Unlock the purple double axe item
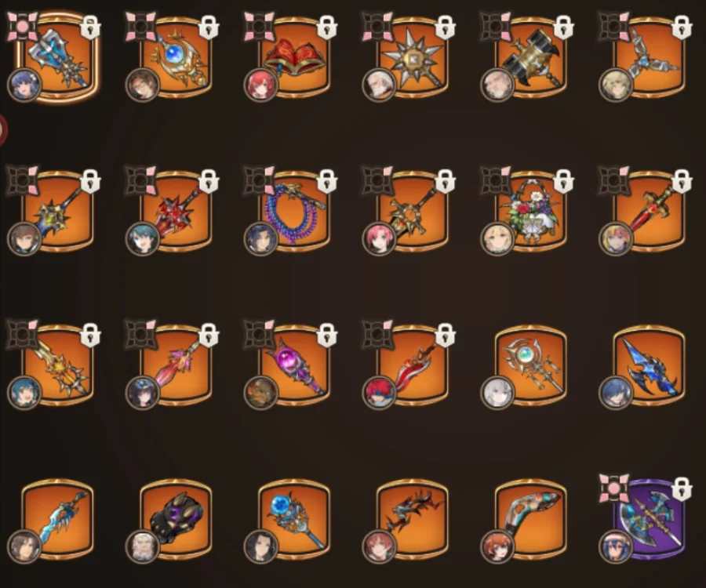Image resolution: width=706 pixels, height=588 pixels. point(682,488)
